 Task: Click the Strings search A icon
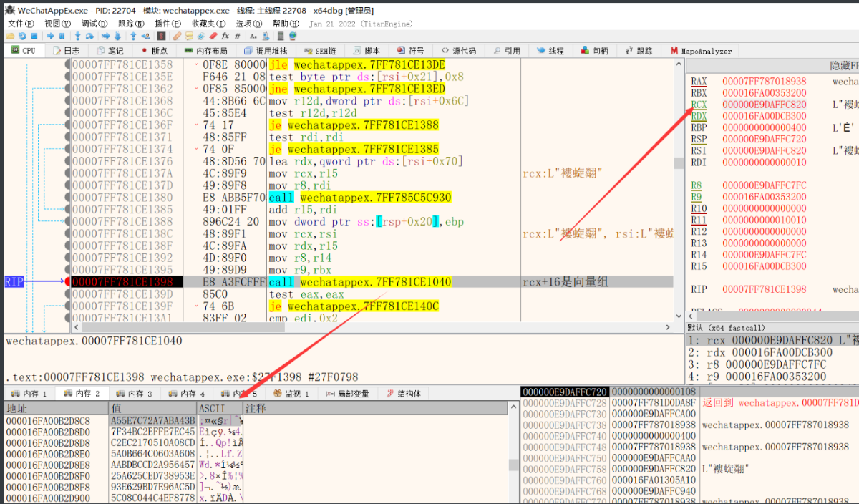point(253,36)
